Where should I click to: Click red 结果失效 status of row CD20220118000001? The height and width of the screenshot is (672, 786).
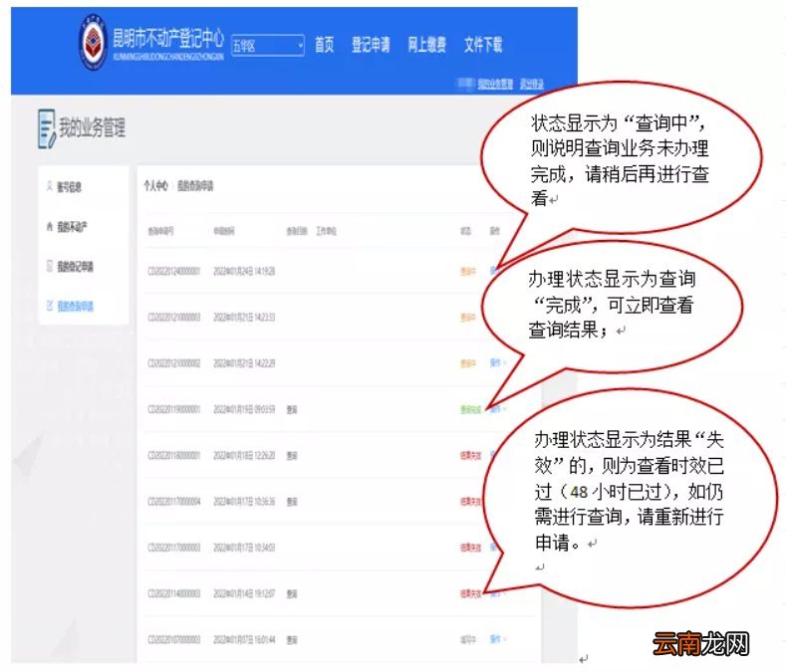pos(470,456)
